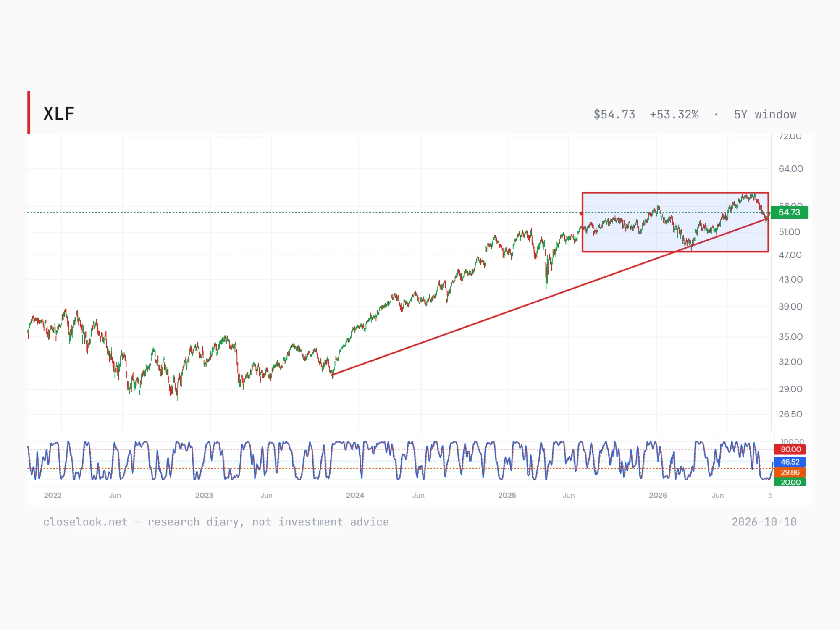
Task: Click the closelook.net footer disclaimer text
Action: 216,522
